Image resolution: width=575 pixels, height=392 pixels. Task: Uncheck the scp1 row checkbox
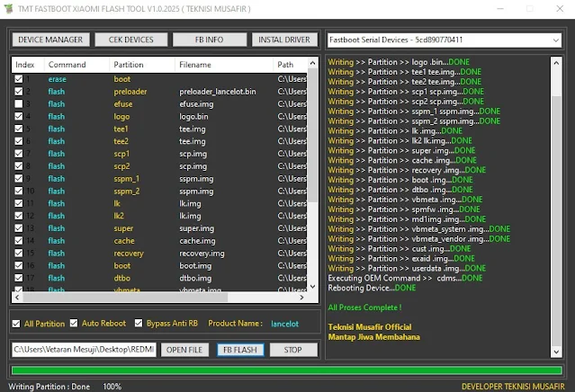click(18, 154)
